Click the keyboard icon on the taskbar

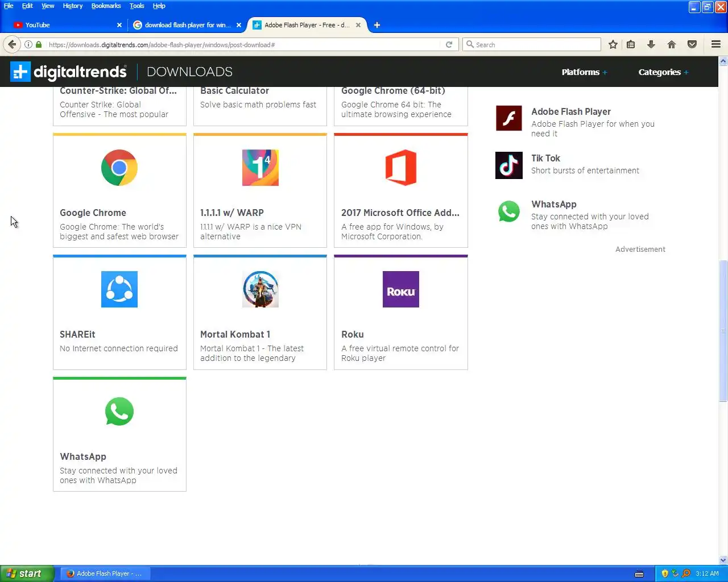[x=639, y=573]
